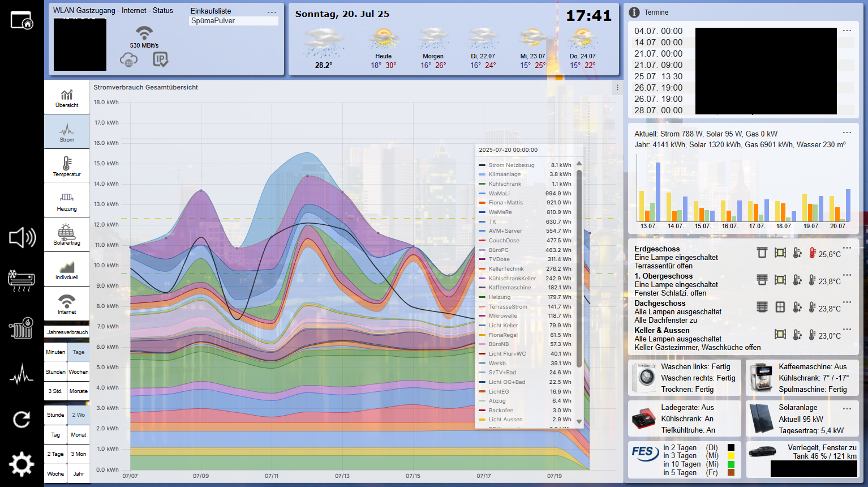Open the 1. Obergeschoss three-dot menu
This screenshot has width=868, height=487.
click(x=847, y=275)
